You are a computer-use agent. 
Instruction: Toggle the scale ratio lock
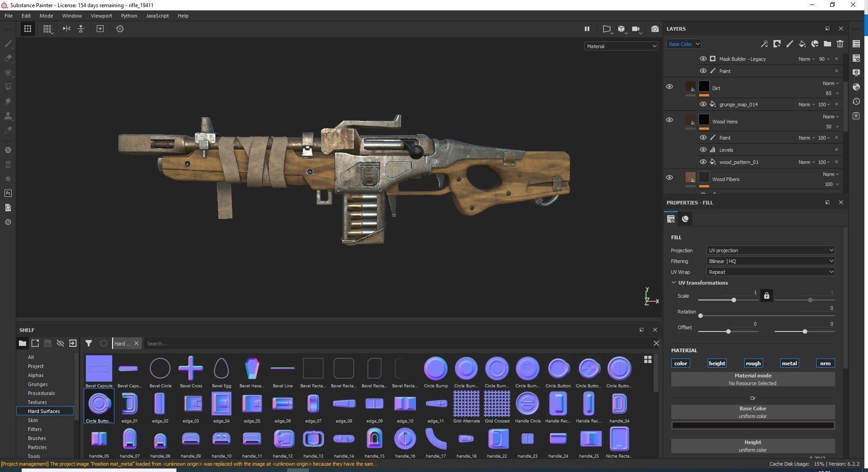pos(766,296)
